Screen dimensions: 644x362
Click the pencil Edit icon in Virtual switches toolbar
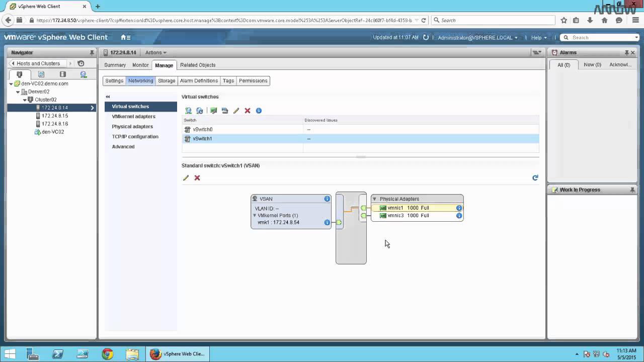(236, 111)
